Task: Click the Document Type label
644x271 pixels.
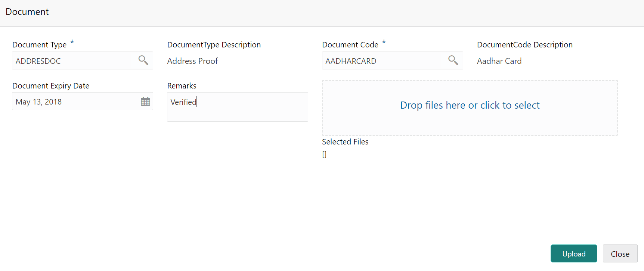Action: [x=39, y=45]
